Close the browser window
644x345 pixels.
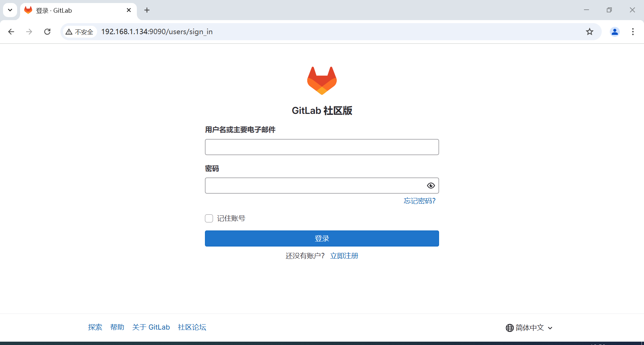(x=632, y=10)
